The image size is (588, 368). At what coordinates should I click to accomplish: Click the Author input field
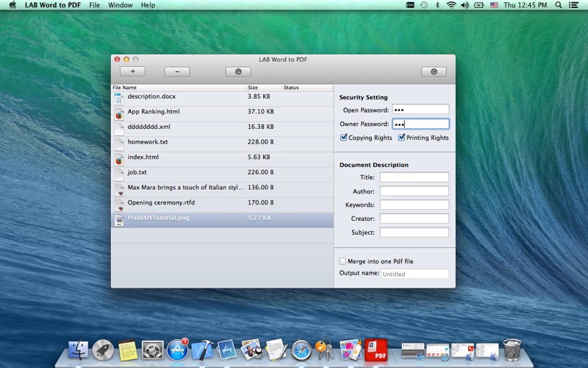click(x=414, y=191)
